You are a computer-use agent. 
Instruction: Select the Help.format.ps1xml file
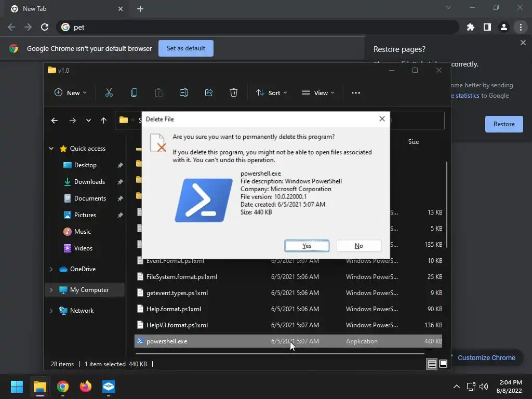pos(288,309)
